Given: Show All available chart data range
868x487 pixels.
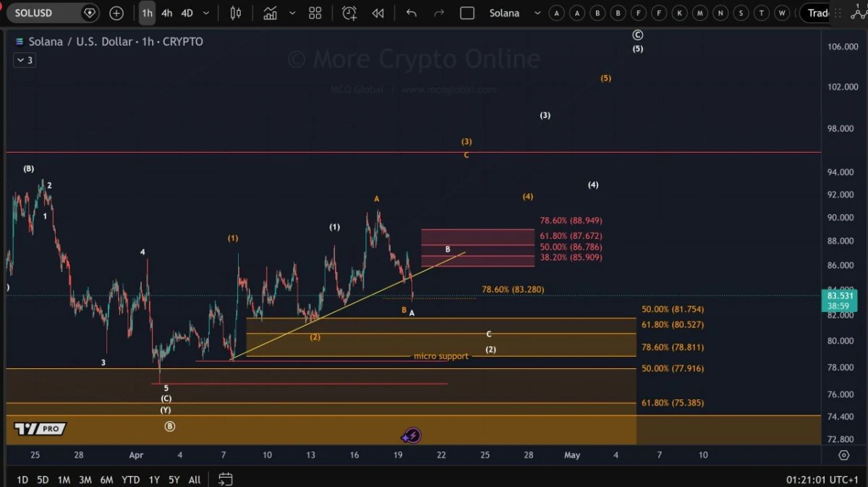Looking at the screenshot, I should pyautogui.click(x=195, y=479).
